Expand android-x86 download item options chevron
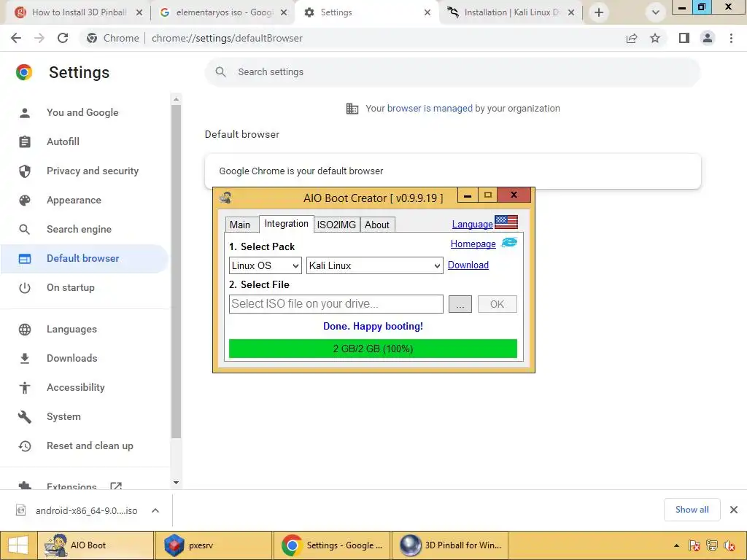This screenshot has height=560, width=747. click(155, 510)
